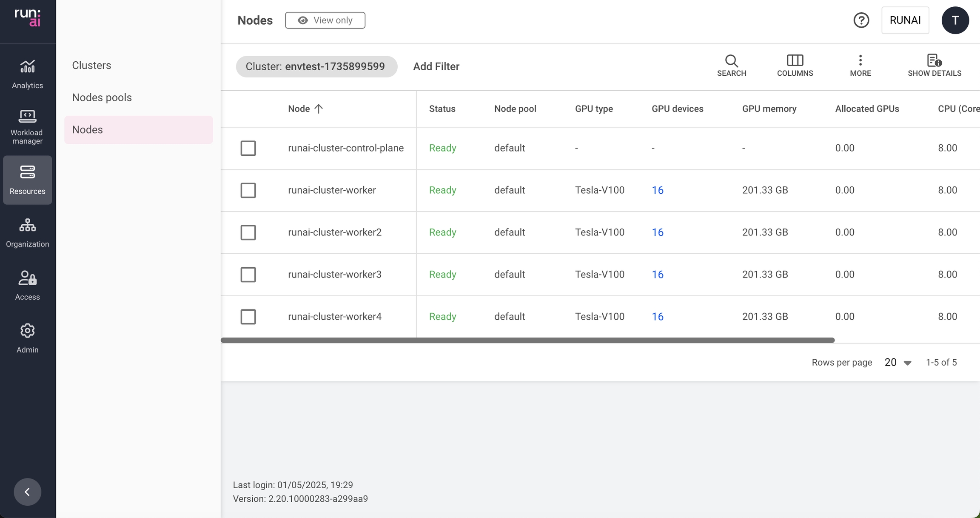The width and height of the screenshot is (980, 518).
Task: Click the Search magnifier icon
Action: (731, 61)
